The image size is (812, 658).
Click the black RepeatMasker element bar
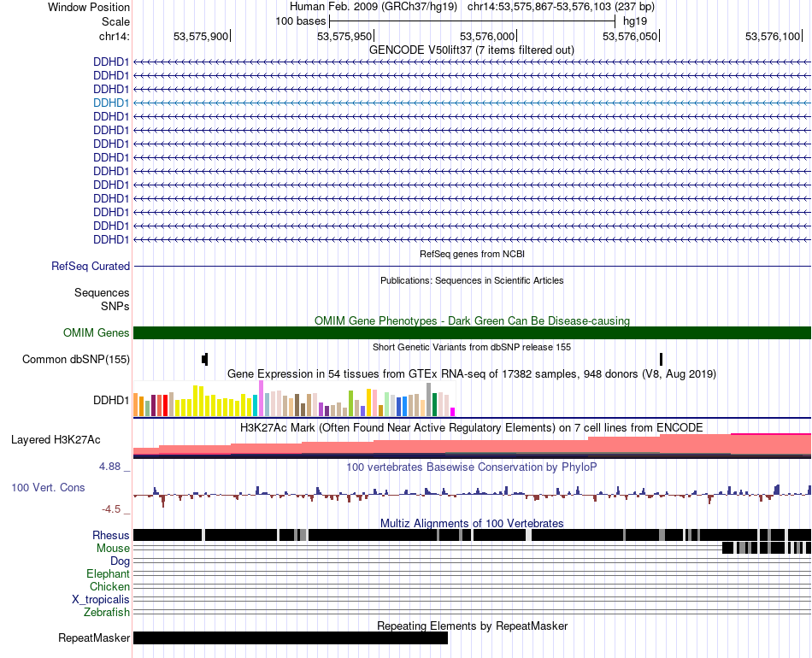(291, 637)
